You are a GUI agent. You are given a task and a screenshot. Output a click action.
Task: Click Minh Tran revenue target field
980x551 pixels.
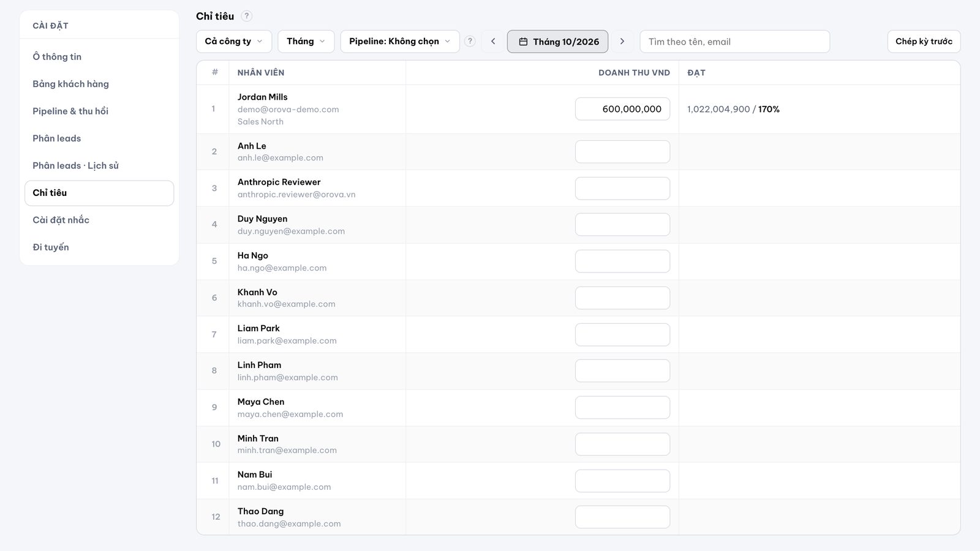coord(622,444)
